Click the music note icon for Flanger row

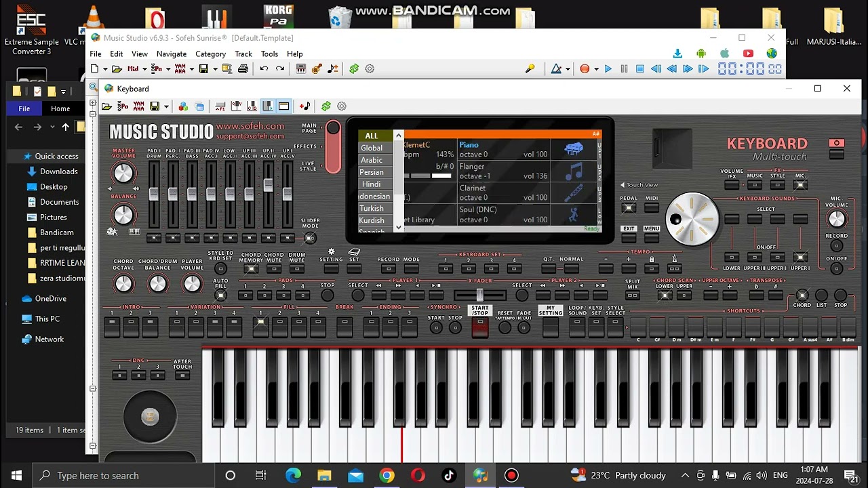(574, 171)
